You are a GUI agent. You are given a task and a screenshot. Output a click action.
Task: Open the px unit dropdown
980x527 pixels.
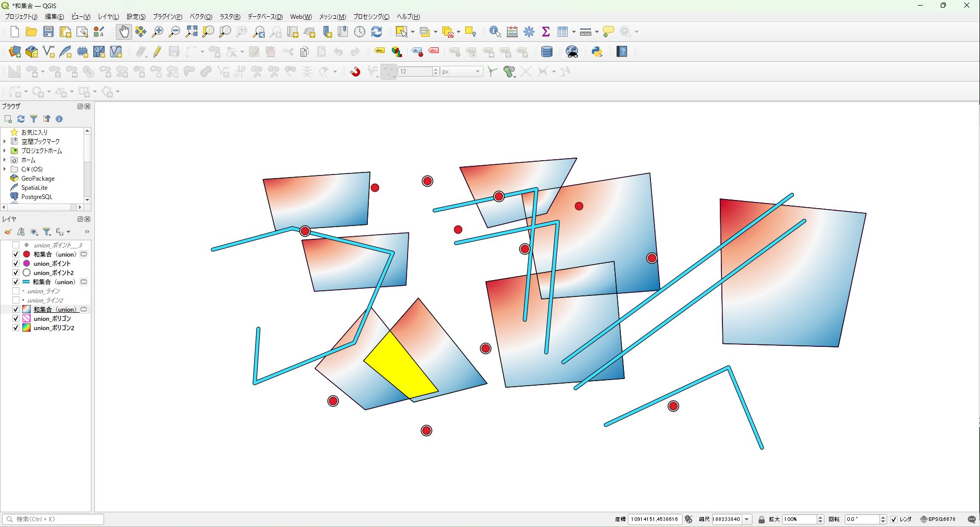tap(478, 71)
